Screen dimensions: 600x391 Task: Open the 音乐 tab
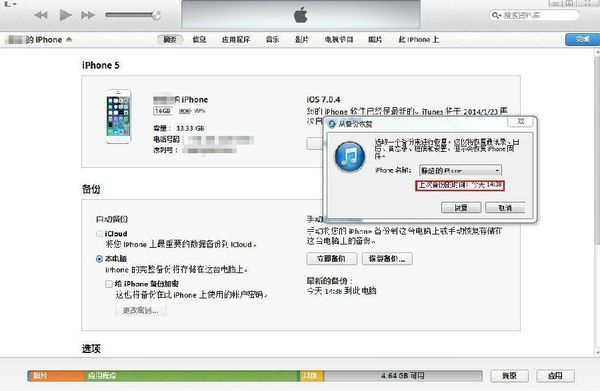coord(272,39)
